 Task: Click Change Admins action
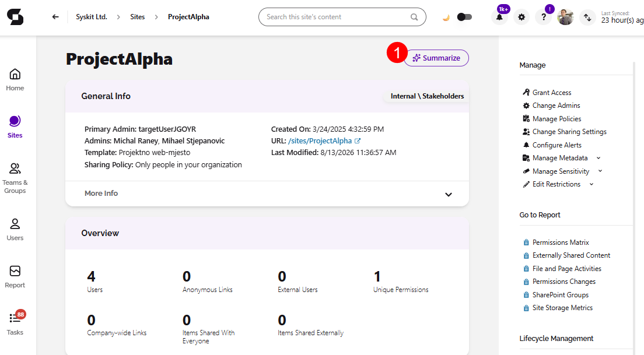click(x=552, y=106)
